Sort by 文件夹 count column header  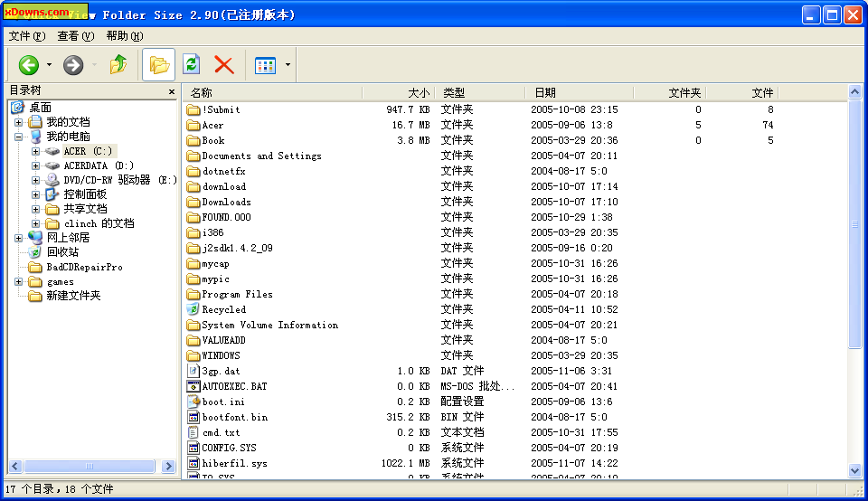click(670, 93)
